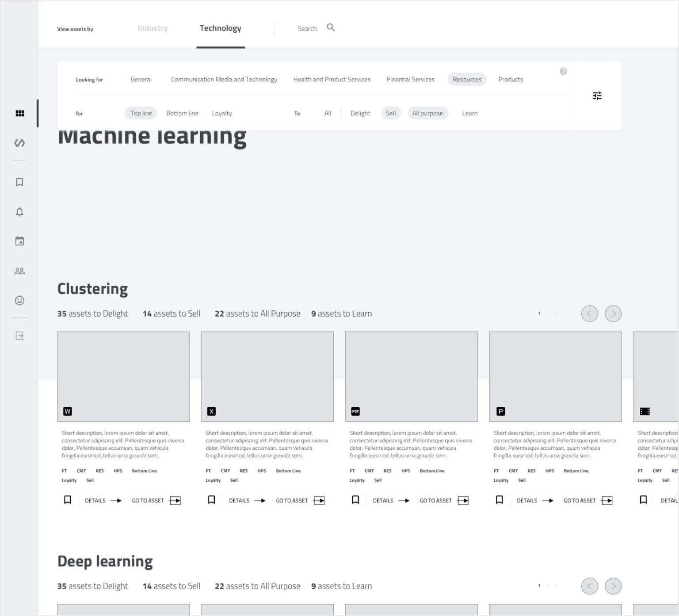Open saved bookmarks from the sidebar

pos(19,182)
